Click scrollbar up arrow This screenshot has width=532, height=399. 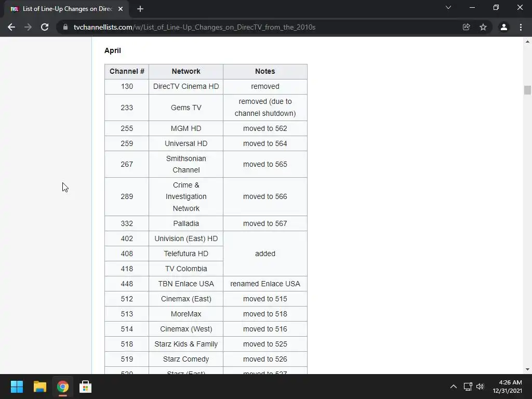click(527, 42)
